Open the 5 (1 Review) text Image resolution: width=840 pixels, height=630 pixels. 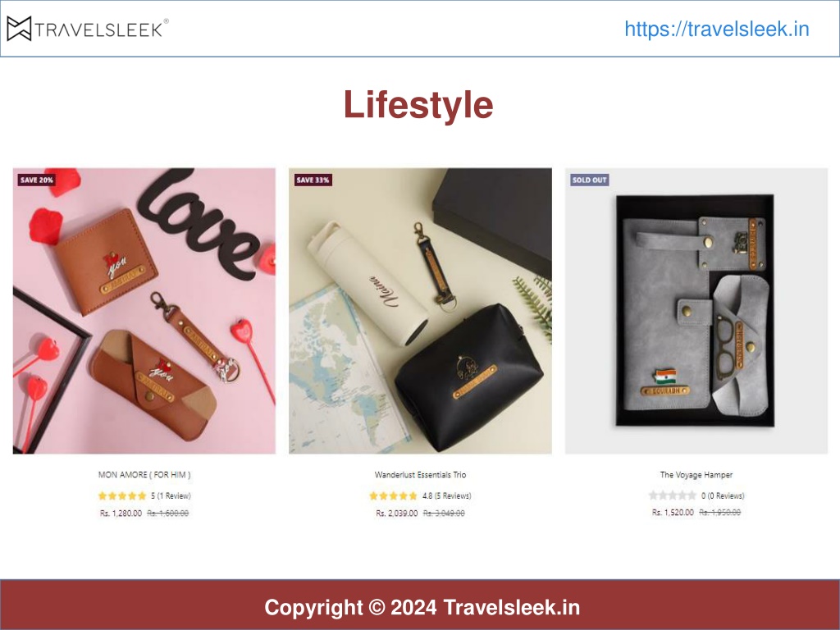point(171,496)
